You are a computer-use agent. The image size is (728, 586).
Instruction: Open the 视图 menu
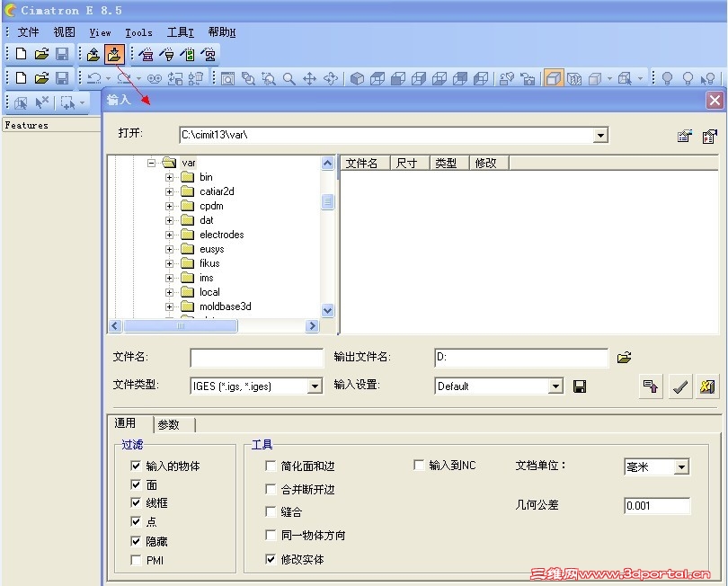[64, 32]
